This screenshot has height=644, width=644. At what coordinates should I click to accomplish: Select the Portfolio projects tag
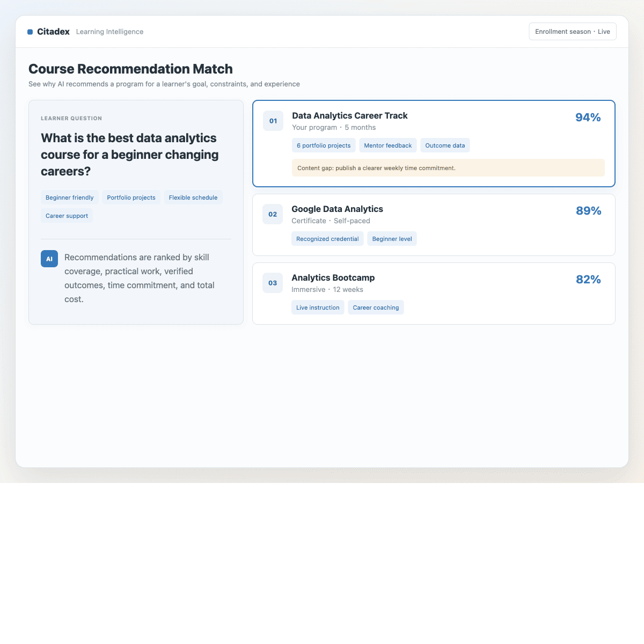[131, 197]
